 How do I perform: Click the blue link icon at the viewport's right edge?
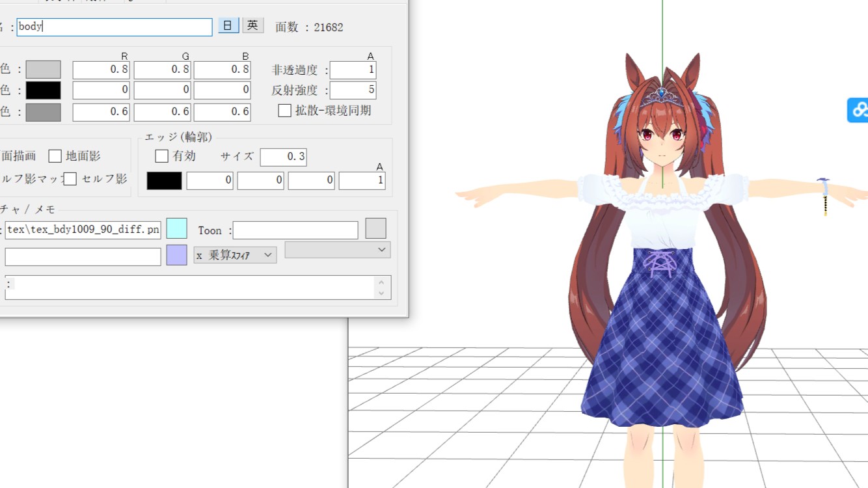point(858,110)
